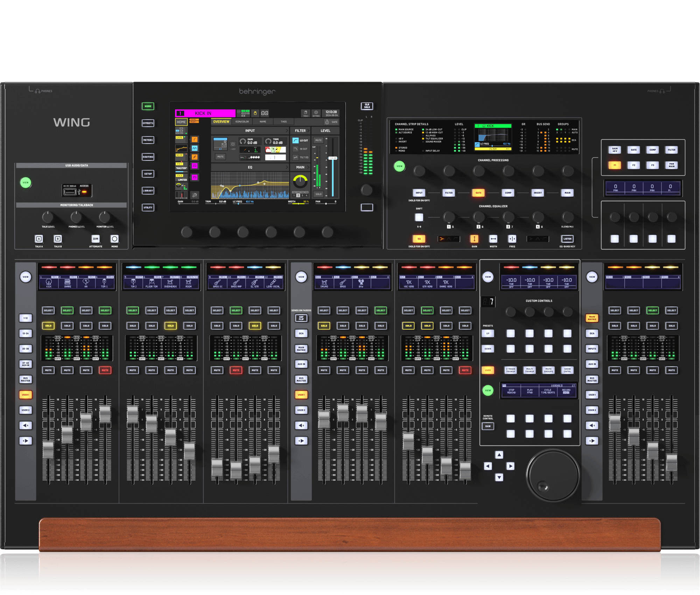Screen dimensions: 700x595
Task: Switch to the NAME tab
Action: coord(263,122)
